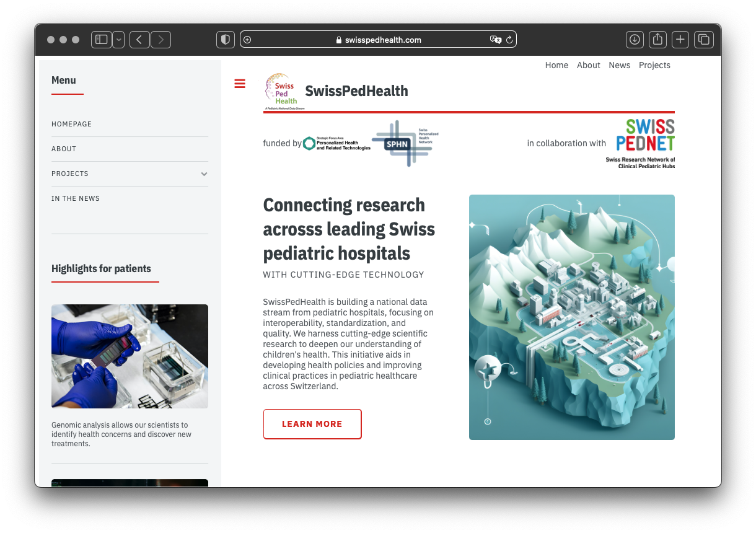Go forward with the browser forward arrow
Viewport: 756px width, 533px height.
[x=160, y=40]
